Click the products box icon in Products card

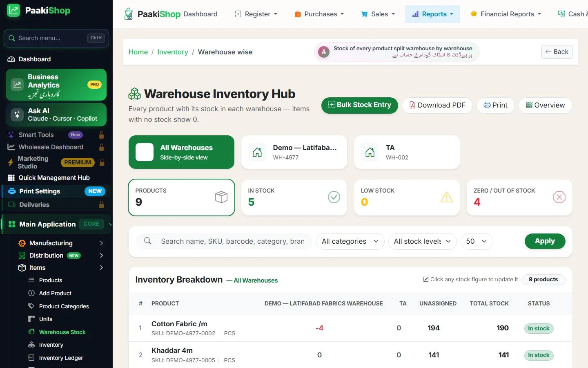(x=221, y=197)
